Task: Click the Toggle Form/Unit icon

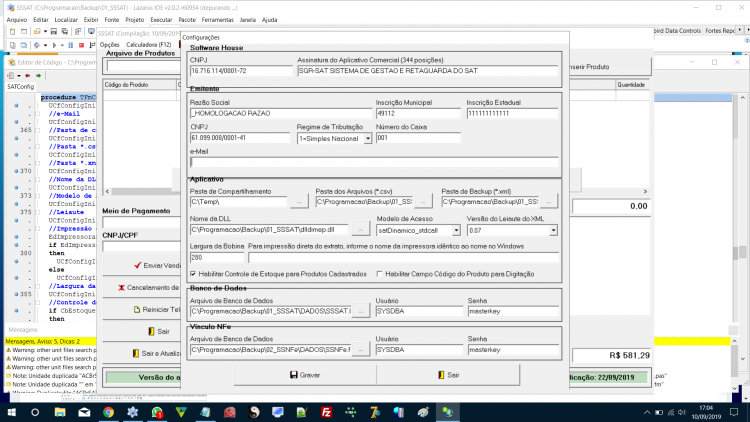Action: tap(78, 32)
